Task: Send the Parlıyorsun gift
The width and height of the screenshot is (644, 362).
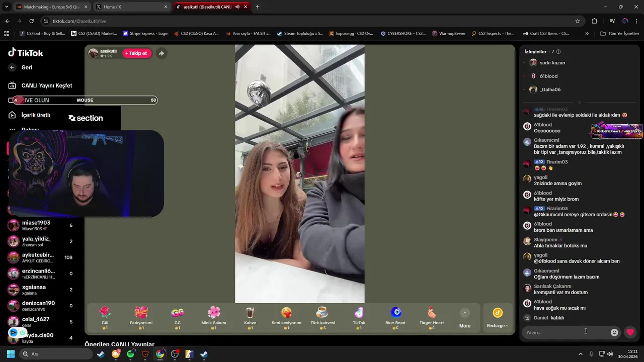Action: coord(141,318)
